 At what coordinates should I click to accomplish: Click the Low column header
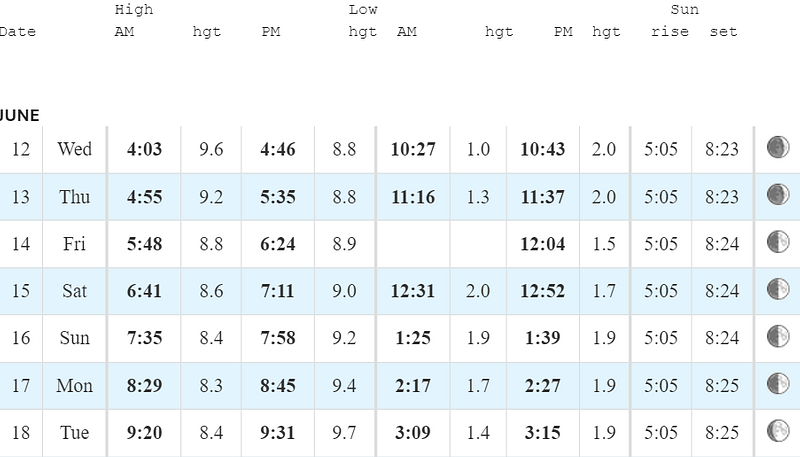point(363,10)
